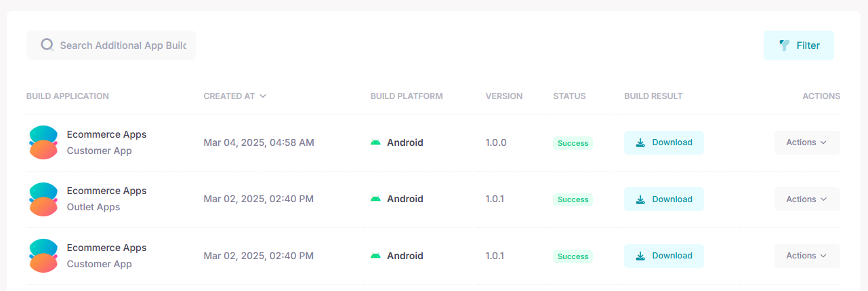
Task: Click the download arrow icon for version 1.0.0
Action: 640,142
